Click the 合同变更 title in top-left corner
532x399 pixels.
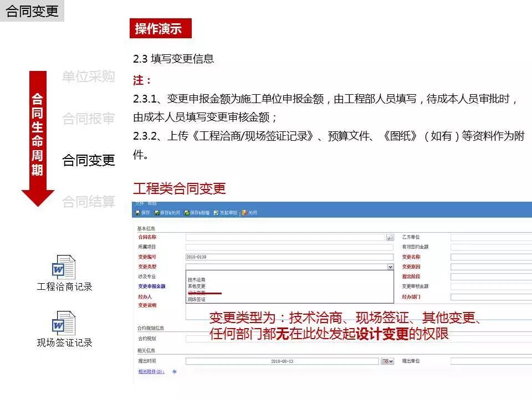(x=32, y=11)
